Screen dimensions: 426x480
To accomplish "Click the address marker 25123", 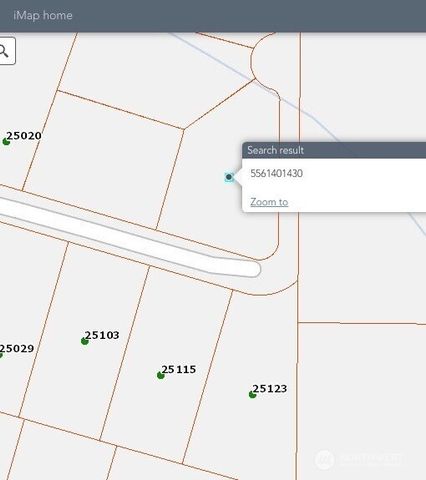I will click(x=252, y=395).
